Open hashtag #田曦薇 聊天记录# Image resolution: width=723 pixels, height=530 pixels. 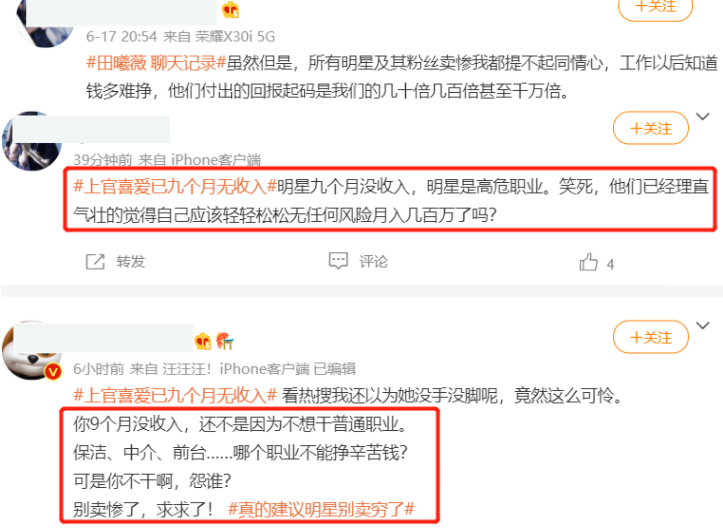pyautogui.click(x=156, y=63)
